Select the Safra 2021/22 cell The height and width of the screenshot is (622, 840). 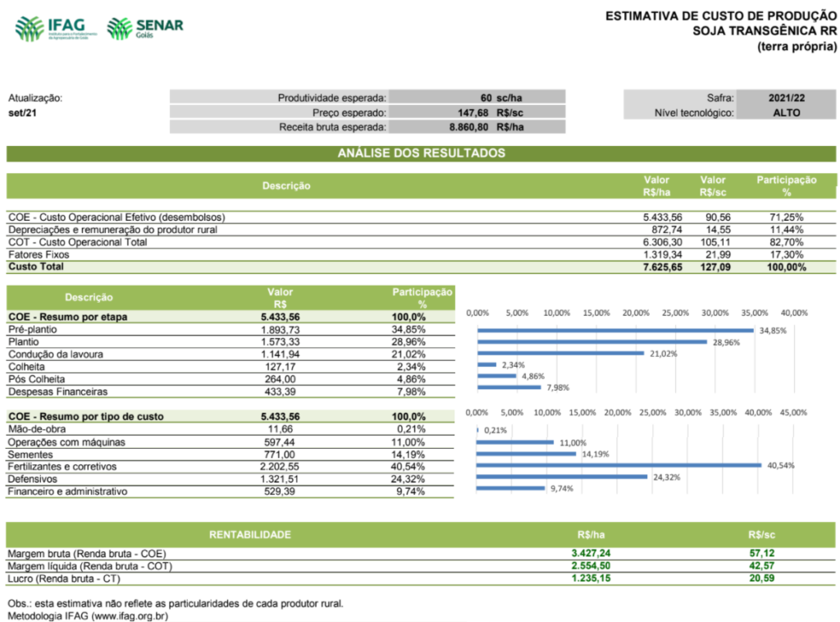click(787, 96)
